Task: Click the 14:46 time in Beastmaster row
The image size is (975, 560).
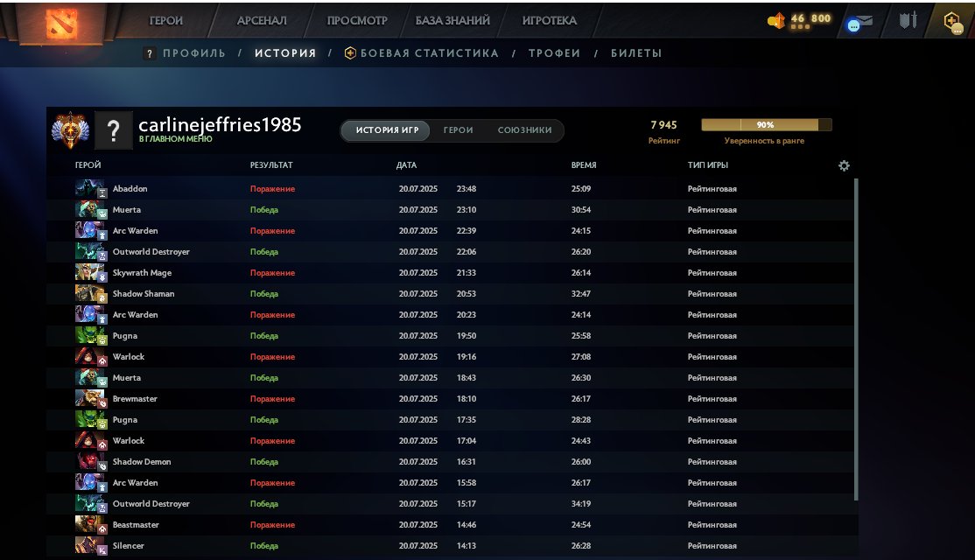Action: 466,525
